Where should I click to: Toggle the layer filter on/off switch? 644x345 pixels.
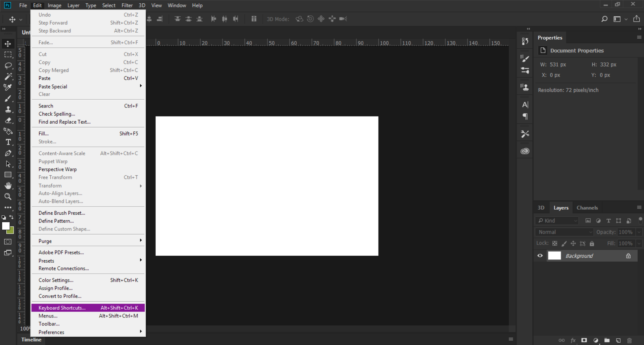[x=640, y=220]
